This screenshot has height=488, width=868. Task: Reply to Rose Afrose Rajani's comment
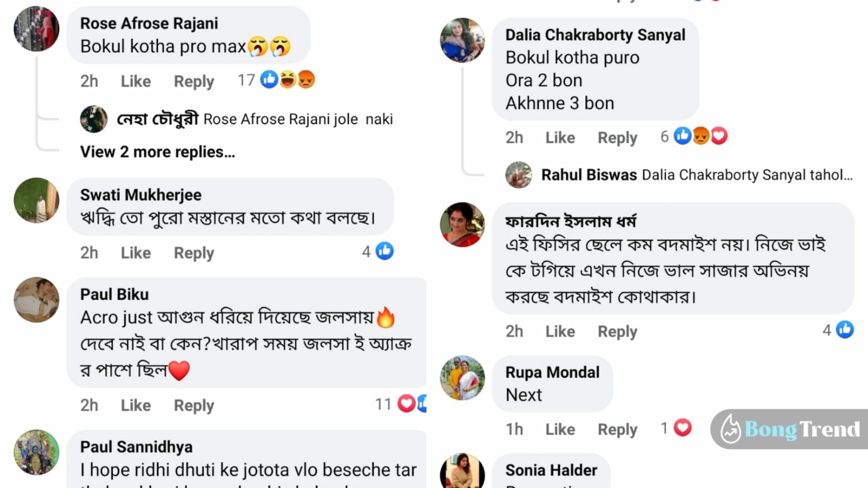pyautogui.click(x=194, y=81)
